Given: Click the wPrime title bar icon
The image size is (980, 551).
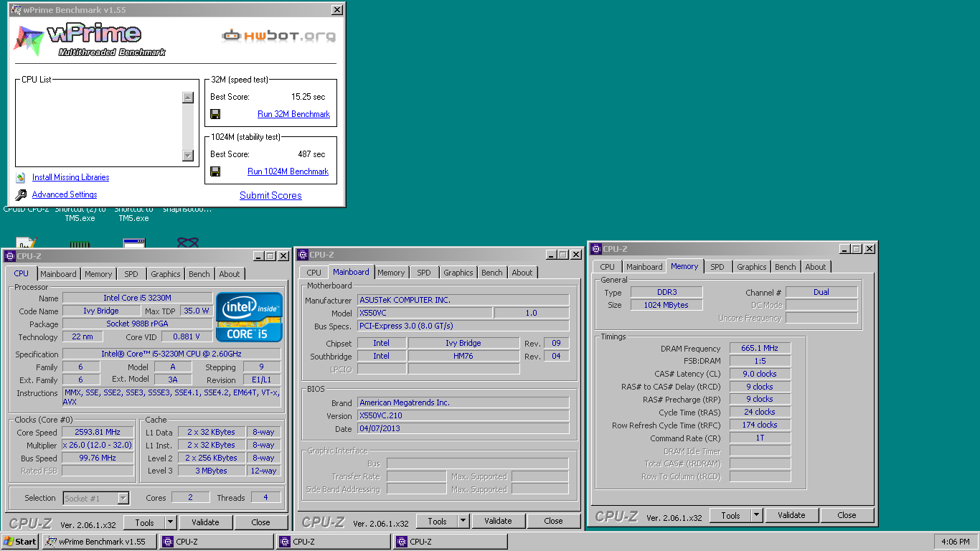Looking at the screenshot, I should coord(15,10).
